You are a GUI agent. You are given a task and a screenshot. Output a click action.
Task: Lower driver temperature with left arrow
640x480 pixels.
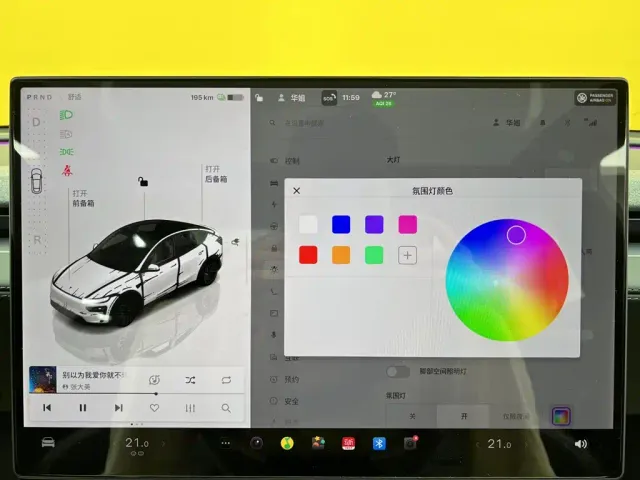pyautogui.click(x=115, y=443)
